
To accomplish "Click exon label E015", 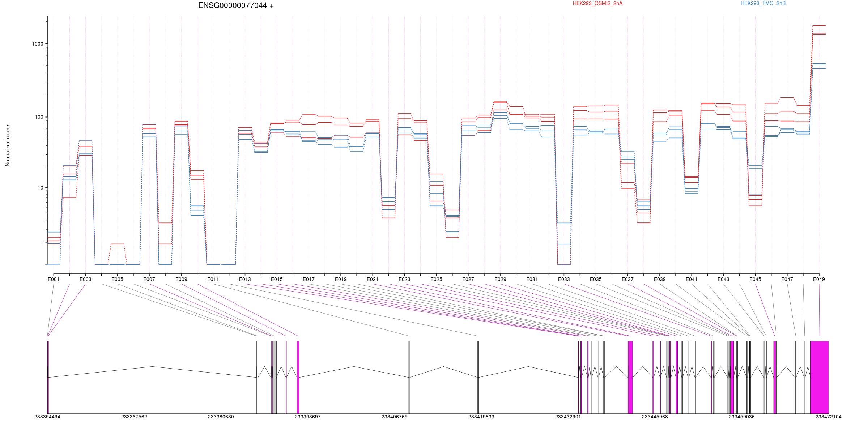I will (277, 279).
